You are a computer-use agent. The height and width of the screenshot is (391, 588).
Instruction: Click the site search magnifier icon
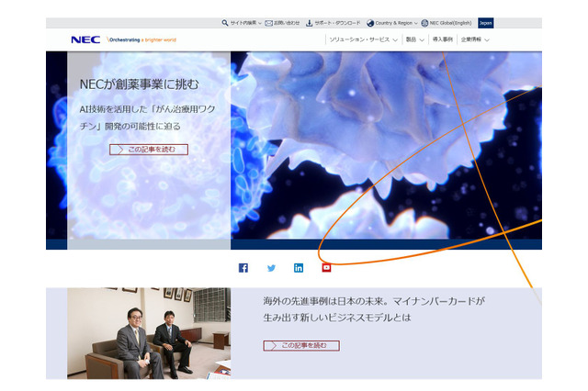[x=224, y=23]
